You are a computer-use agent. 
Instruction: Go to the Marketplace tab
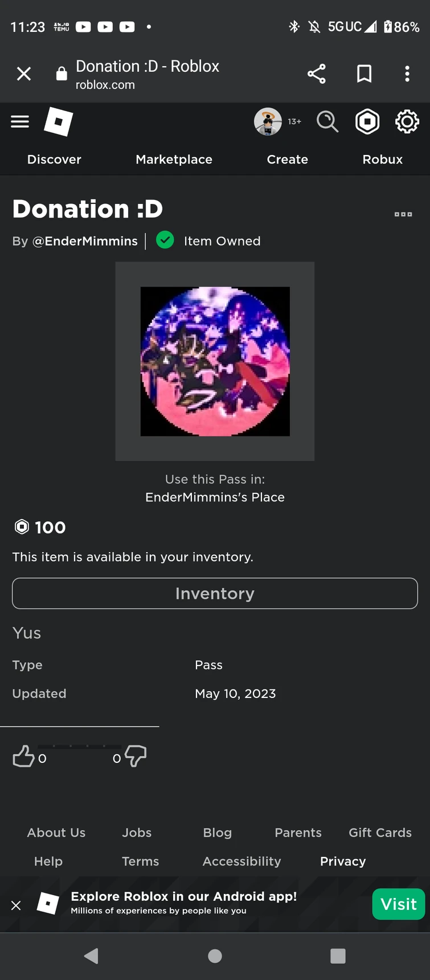tap(174, 160)
